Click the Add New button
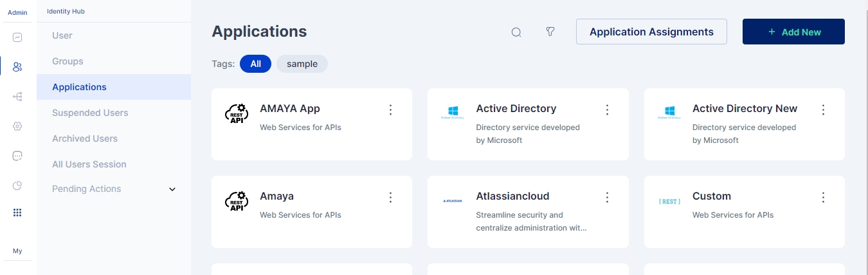 point(793,32)
